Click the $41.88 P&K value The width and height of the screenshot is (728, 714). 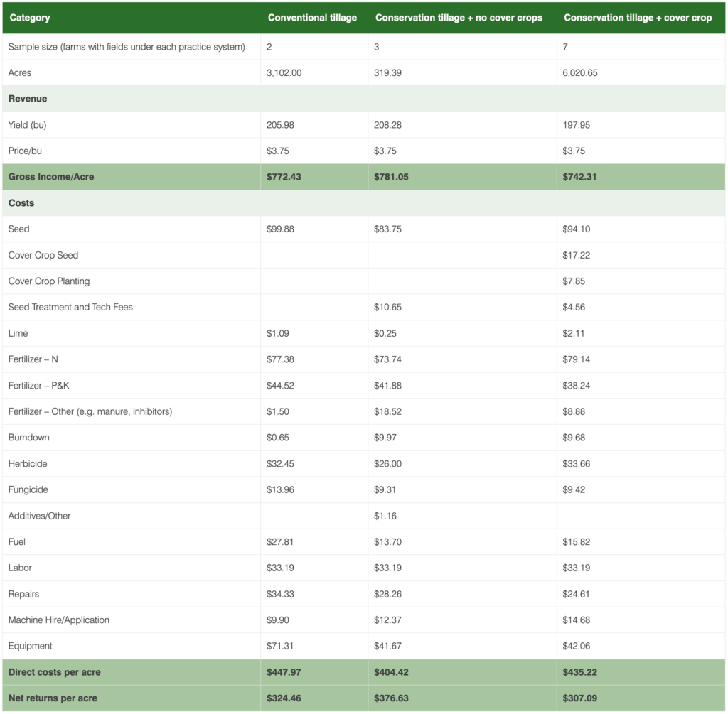click(x=387, y=386)
